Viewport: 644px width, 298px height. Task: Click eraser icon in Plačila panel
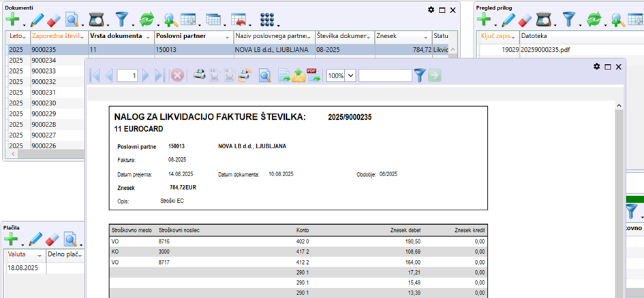pyautogui.click(x=52, y=239)
